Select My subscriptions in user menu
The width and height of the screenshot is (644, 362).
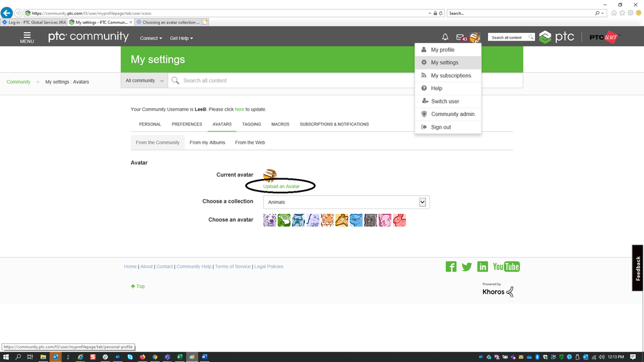pos(447,75)
